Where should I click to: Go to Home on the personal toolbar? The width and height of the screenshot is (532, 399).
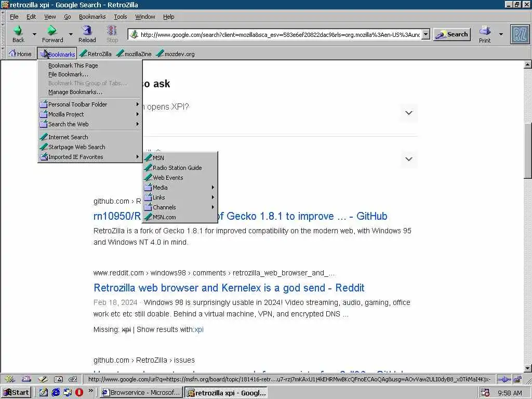(x=20, y=54)
